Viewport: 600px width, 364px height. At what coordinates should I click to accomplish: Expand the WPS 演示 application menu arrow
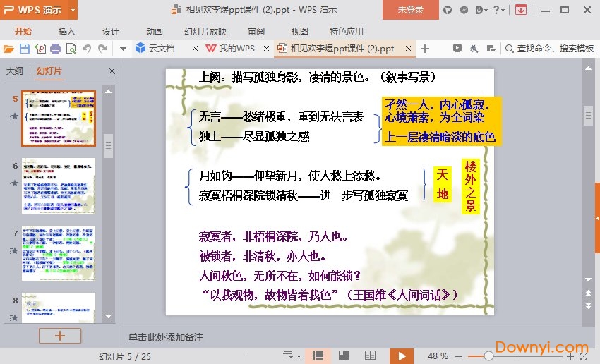click(x=73, y=10)
